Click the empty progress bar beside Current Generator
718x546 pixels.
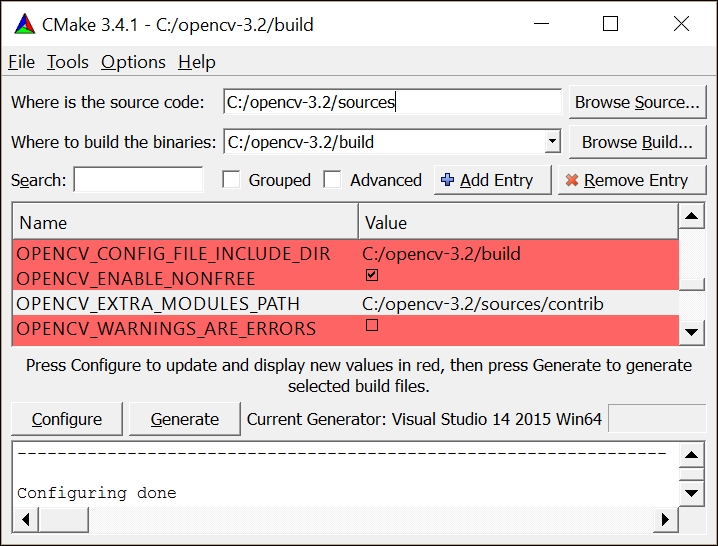[657, 418]
